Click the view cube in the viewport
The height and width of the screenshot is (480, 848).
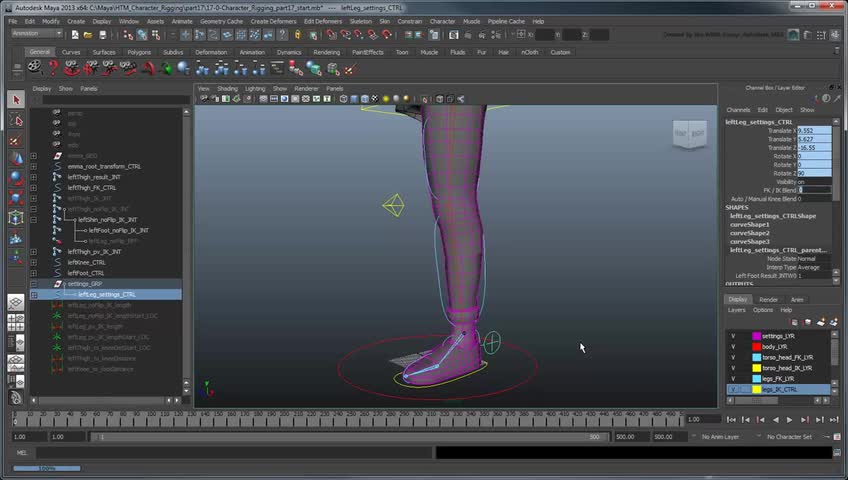688,133
